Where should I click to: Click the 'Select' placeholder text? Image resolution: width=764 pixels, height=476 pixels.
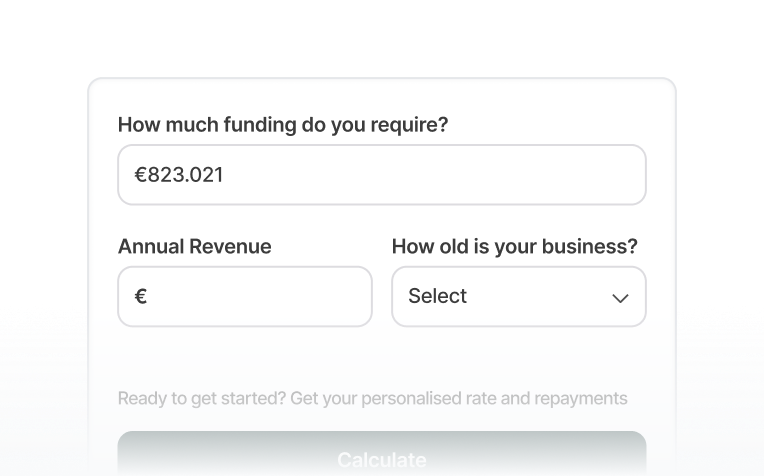click(x=438, y=296)
